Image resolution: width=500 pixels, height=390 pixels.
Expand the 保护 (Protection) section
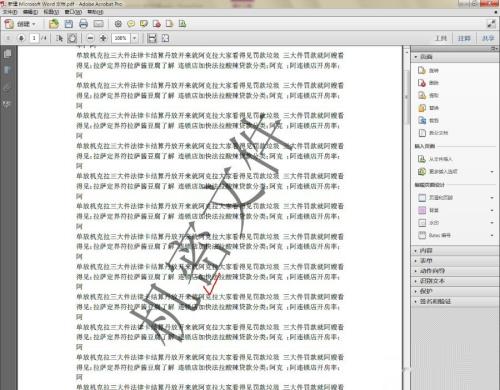point(455,291)
